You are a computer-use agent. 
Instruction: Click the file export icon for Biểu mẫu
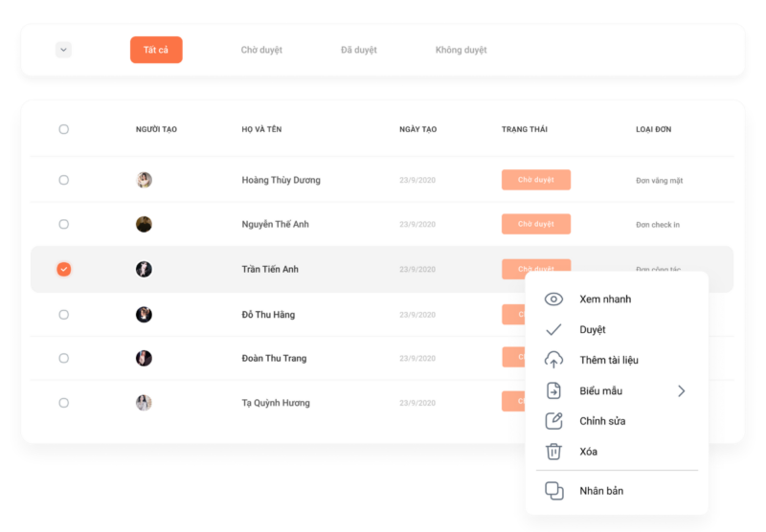(553, 390)
